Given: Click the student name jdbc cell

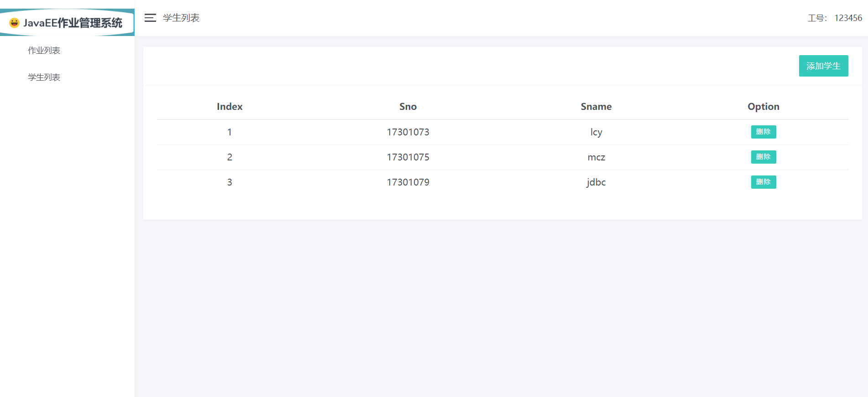Looking at the screenshot, I should (x=596, y=182).
